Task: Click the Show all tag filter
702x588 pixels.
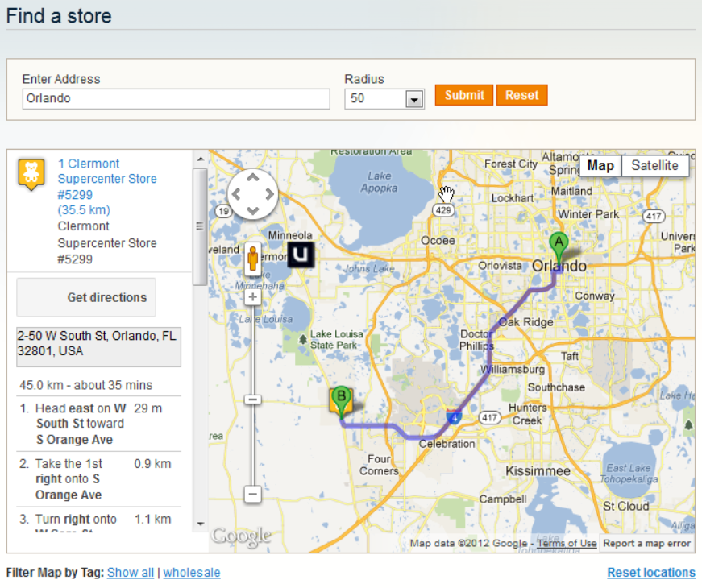Action: 131,573
